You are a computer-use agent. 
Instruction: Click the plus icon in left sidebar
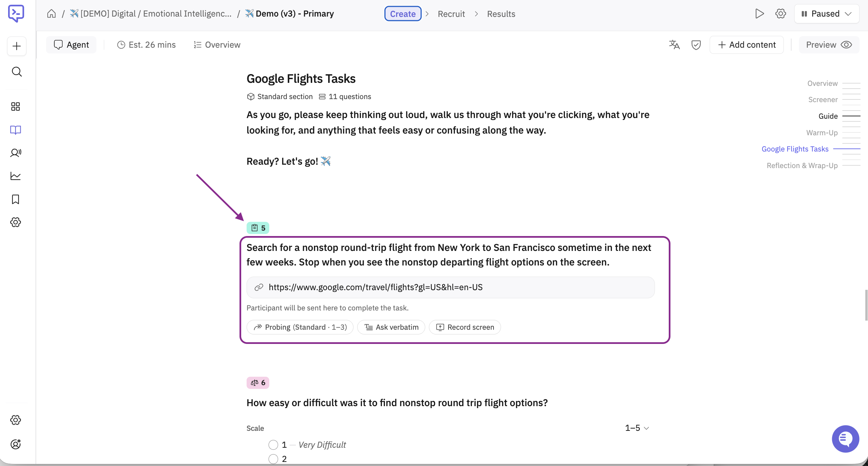[17, 46]
